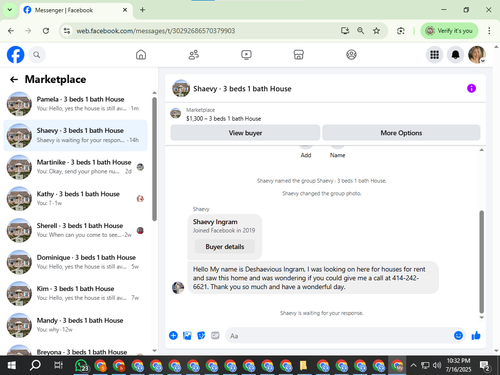The height and width of the screenshot is (375, 500).
Task: Open Sherell - 3 beds 1 bath House chat
Action: [x=75, y=230]
